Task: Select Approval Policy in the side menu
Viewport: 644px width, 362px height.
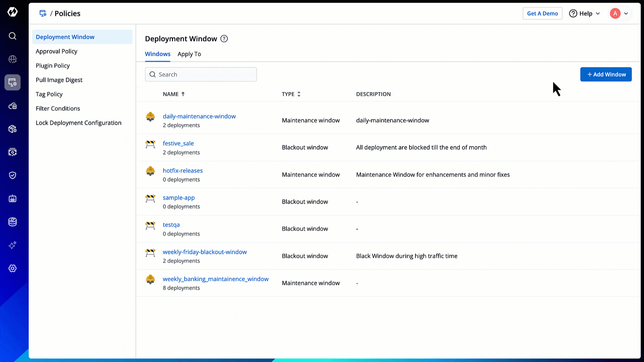Action: click(56, 51)
